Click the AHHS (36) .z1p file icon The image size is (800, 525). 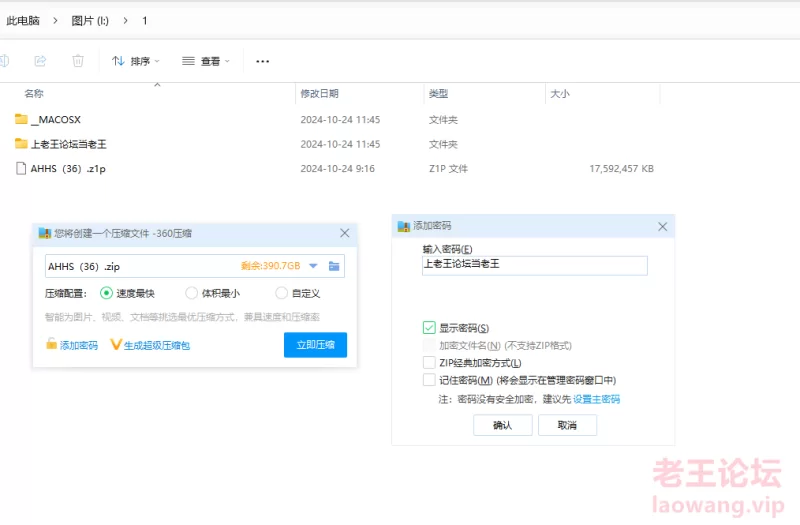point(21,169)
